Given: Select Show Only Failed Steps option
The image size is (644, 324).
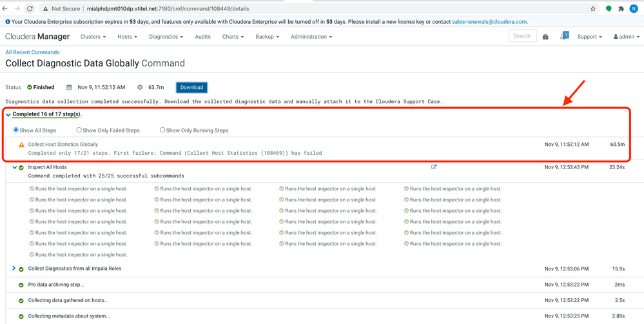Looking at the screenshot, I should point(79,130).
